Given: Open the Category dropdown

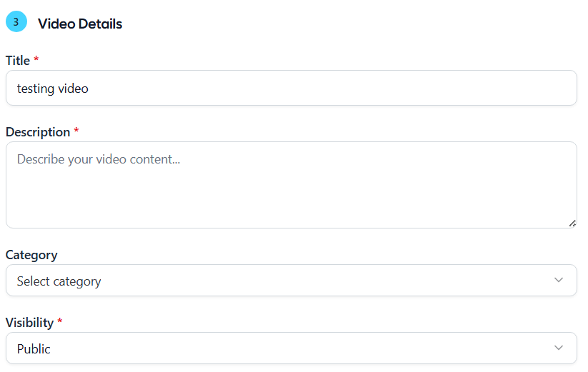Looking at the screenshot, I should 291,281.
